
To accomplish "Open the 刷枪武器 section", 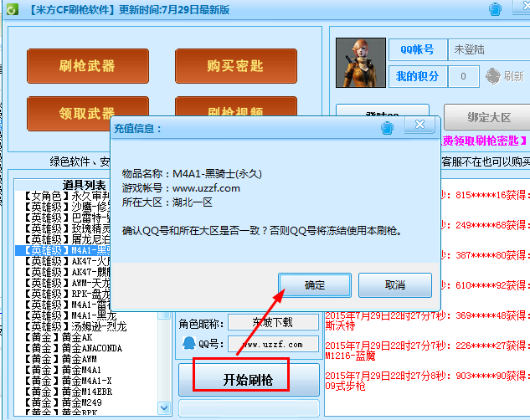I will pos(88,66).
